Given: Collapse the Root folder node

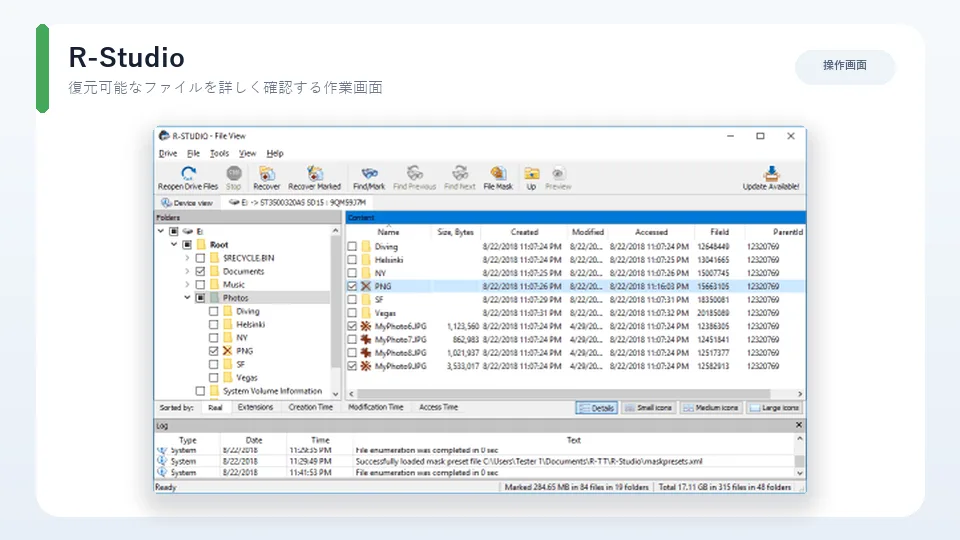Looking at the screenshot, I should (x=174, y=245).
